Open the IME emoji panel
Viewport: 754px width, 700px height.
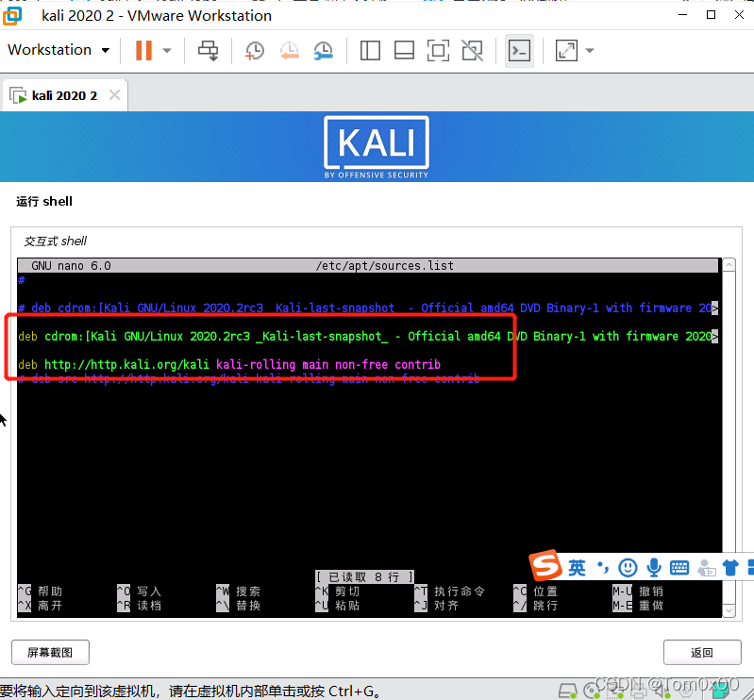[x=628, y=568]
